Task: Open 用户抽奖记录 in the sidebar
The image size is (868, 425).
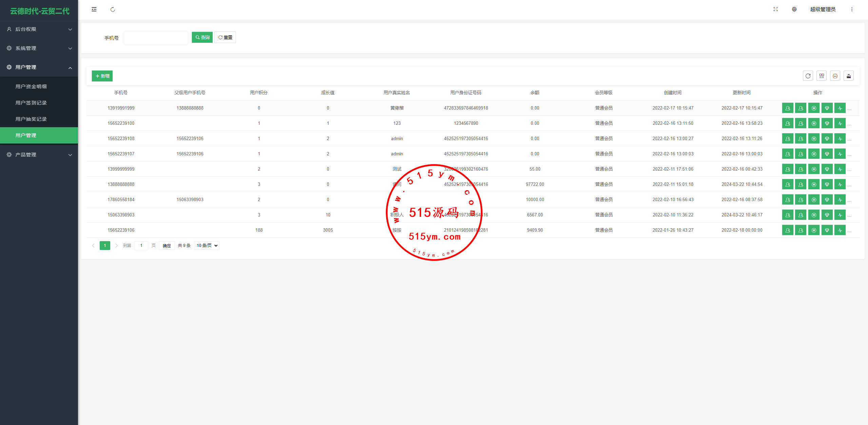Action: [x=31, y=119]
